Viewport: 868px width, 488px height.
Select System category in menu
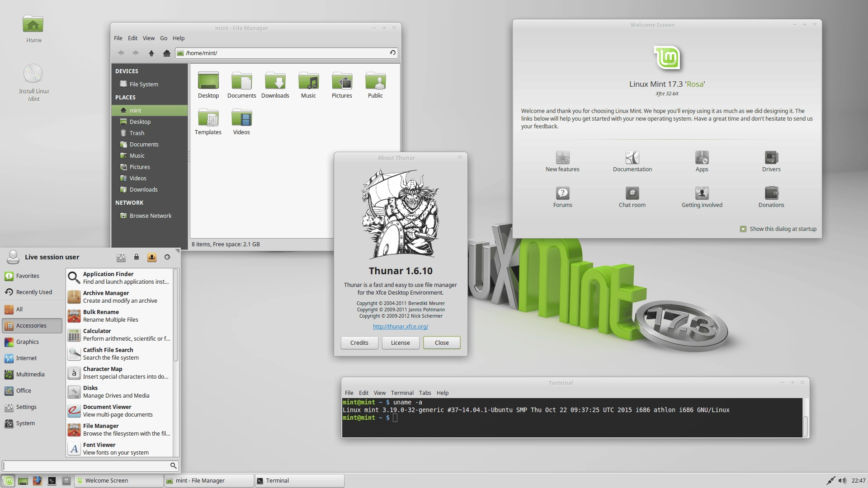tap(32, 423)
